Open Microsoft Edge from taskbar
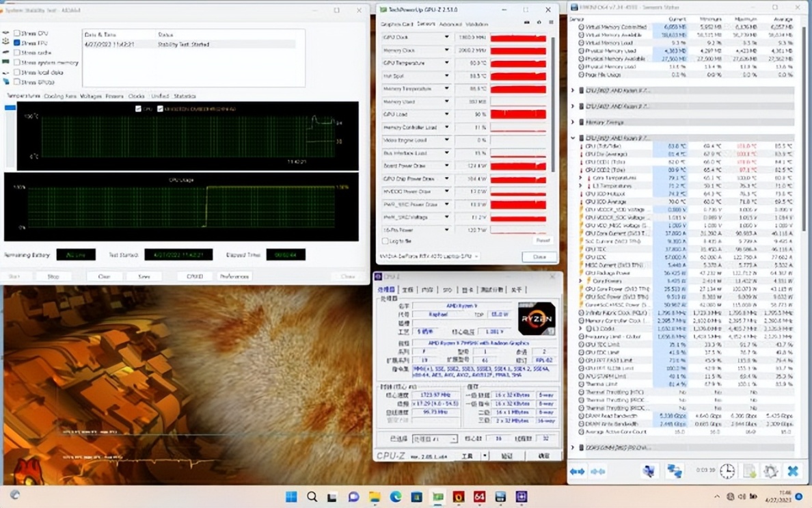This screenshot has width=812, height=508. tap(396, 497)
